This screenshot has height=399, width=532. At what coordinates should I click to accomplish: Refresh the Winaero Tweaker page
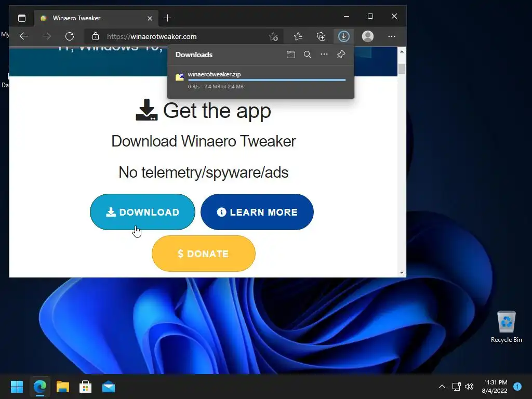tap(70, 36)
